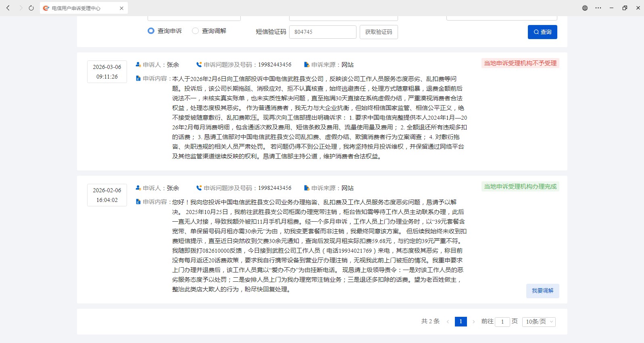Image resolution: width=644 pixels, height=343 pixels.
Task: Click the 短信验证码 input field
Action: click(323, 32)
